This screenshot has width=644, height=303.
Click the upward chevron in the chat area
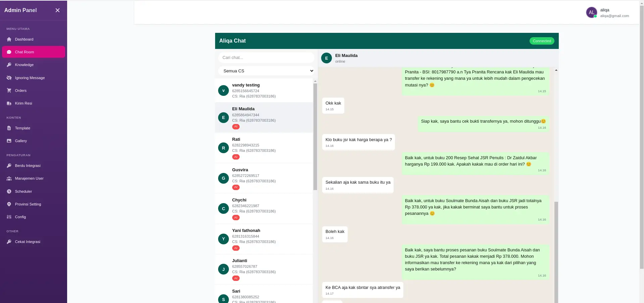coord(556,70)
